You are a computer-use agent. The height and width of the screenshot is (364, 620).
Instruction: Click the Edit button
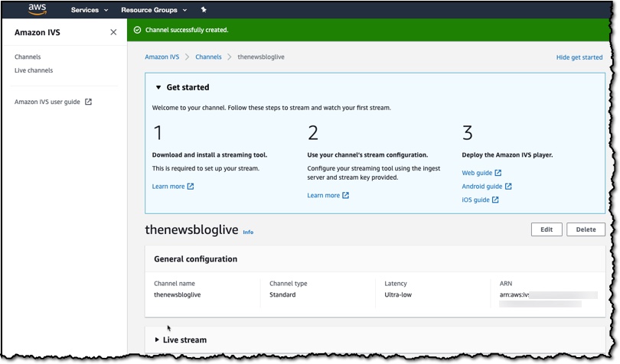(x=547, y=229)
